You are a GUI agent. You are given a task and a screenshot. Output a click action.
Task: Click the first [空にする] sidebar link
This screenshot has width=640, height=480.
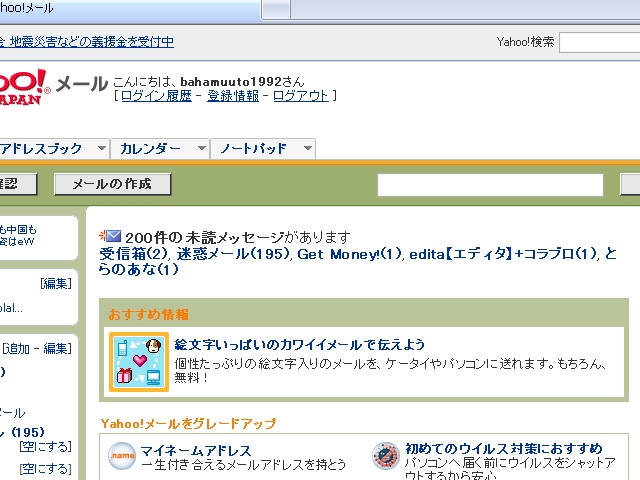coord(46,447)
